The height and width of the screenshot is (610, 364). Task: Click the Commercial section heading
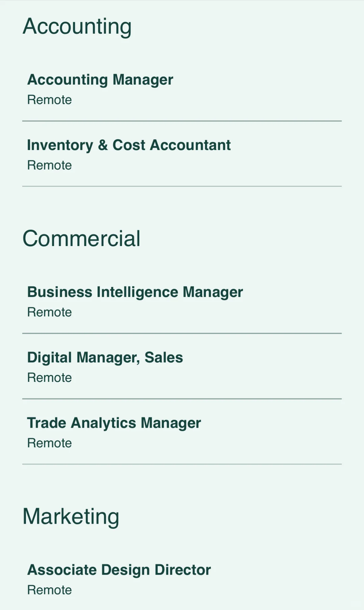coord(81,239)
